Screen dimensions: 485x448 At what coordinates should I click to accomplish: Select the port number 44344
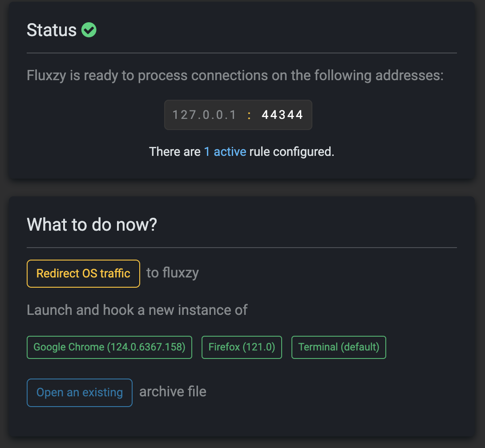click(x=282, y=115)
